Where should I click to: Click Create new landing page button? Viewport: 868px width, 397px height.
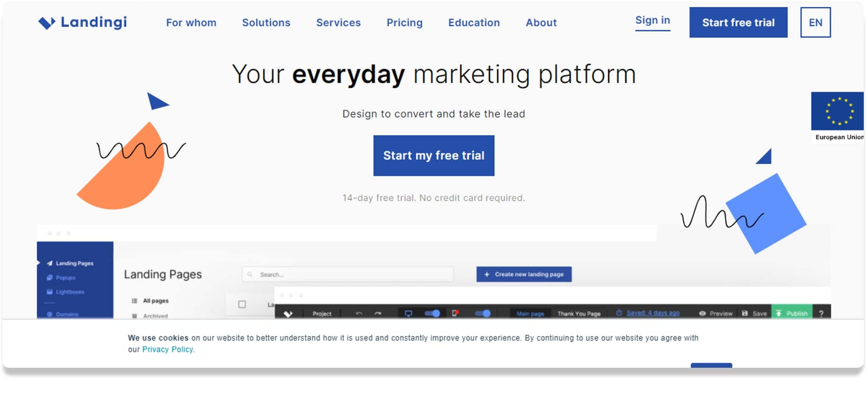[524, 274]
